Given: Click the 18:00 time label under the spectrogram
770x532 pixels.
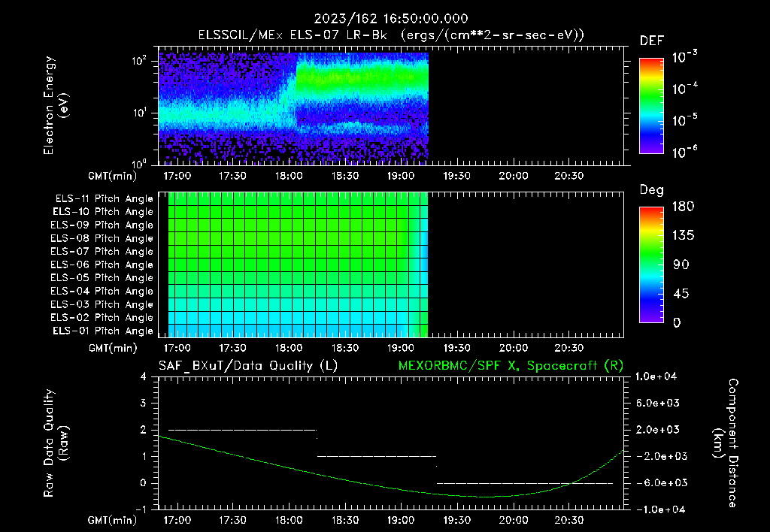Looking at the screenshot, I should tap(289, 176).
